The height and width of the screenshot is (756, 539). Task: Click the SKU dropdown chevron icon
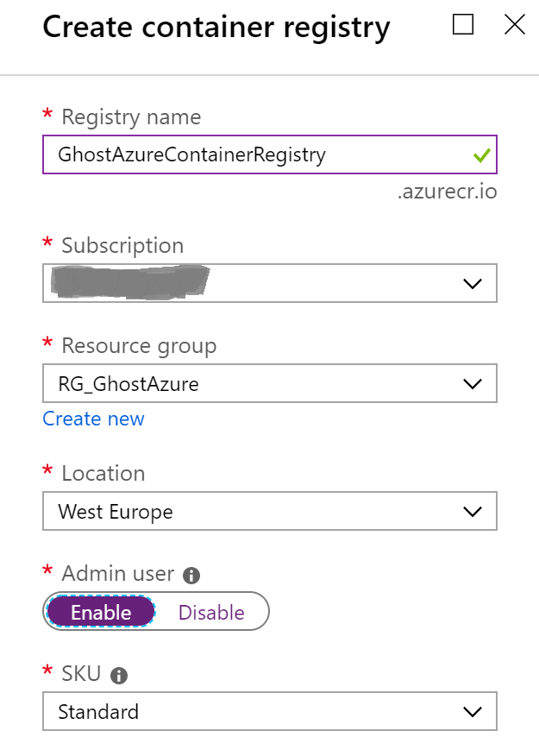pyautogui.click(x=473, y=711)
